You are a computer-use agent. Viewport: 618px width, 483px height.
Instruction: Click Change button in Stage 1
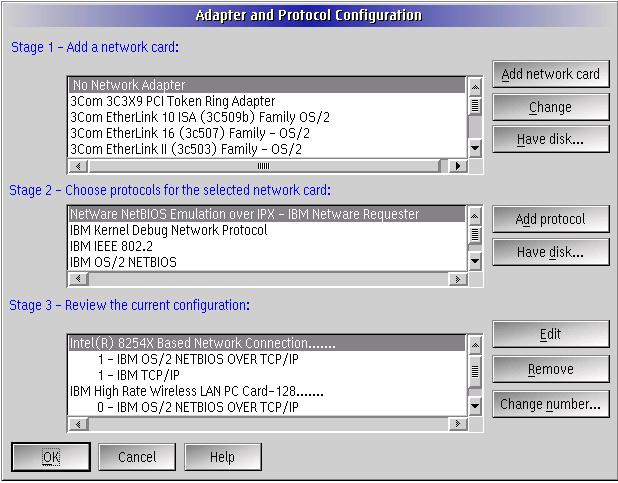coord(551,107)
